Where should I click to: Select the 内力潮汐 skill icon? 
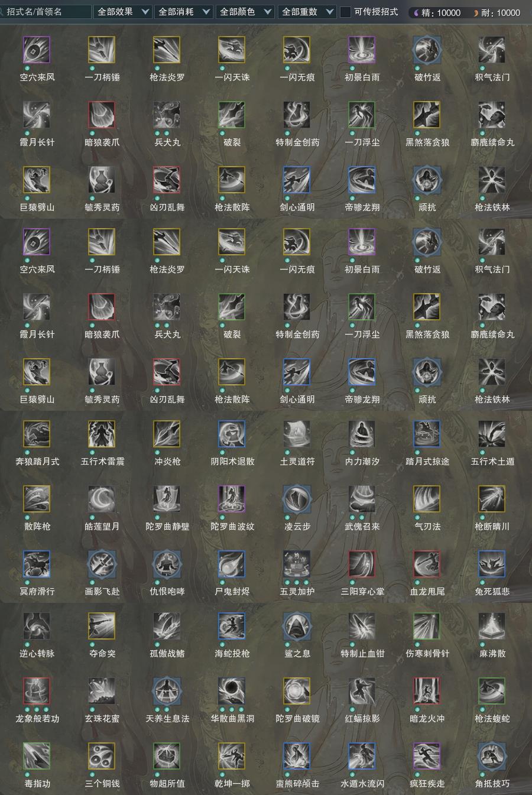[x=362, y=434]
